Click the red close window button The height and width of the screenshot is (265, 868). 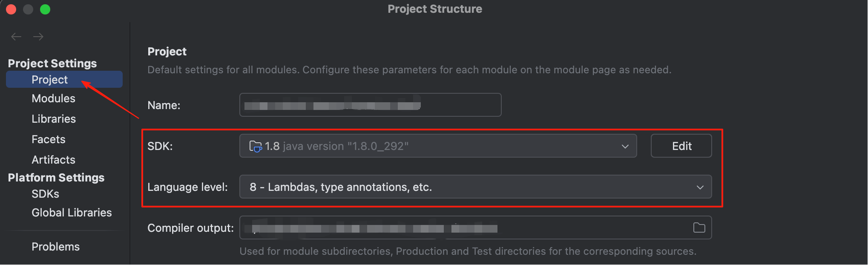pos(11,9)
